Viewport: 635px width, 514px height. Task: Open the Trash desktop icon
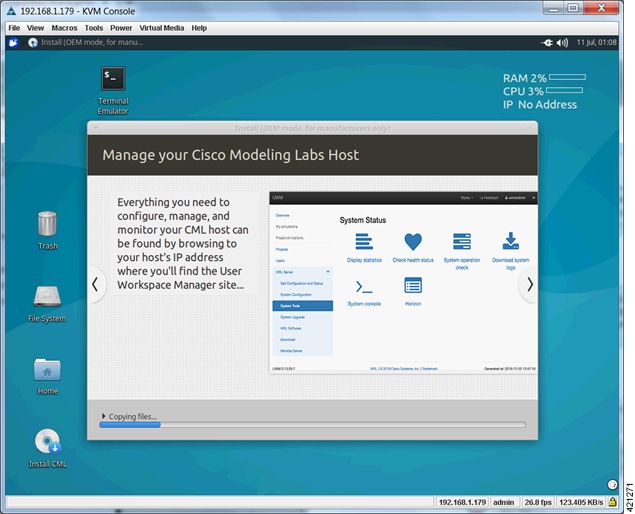point(47,223)
